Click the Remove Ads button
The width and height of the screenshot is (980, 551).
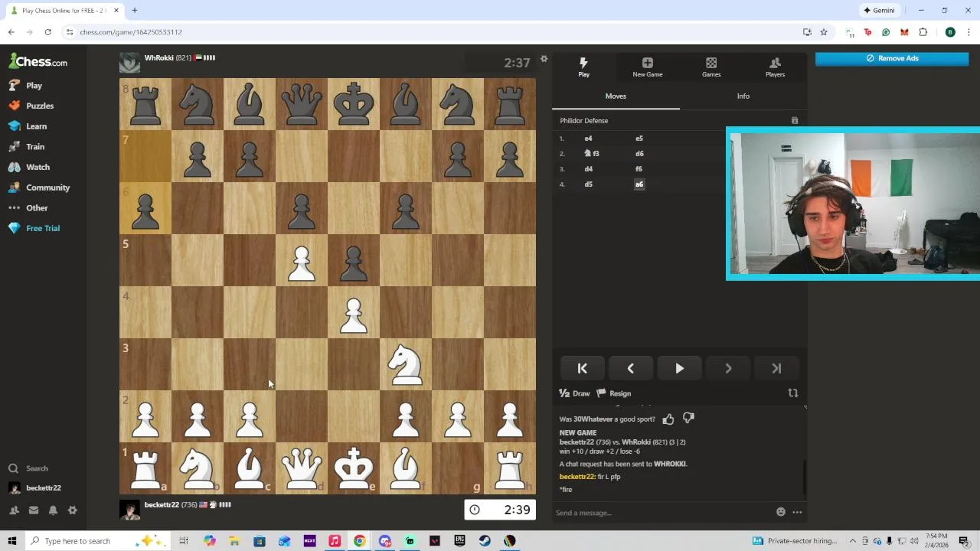coord(892,58)
